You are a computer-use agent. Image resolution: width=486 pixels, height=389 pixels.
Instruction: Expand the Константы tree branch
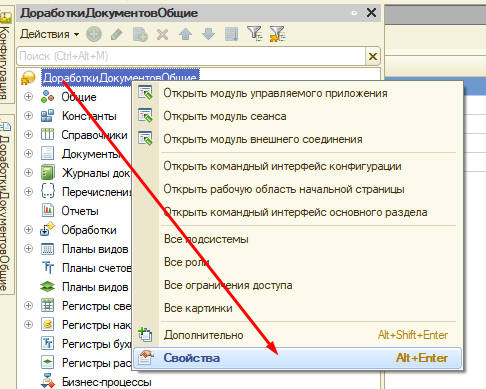[x=29, y=116]
